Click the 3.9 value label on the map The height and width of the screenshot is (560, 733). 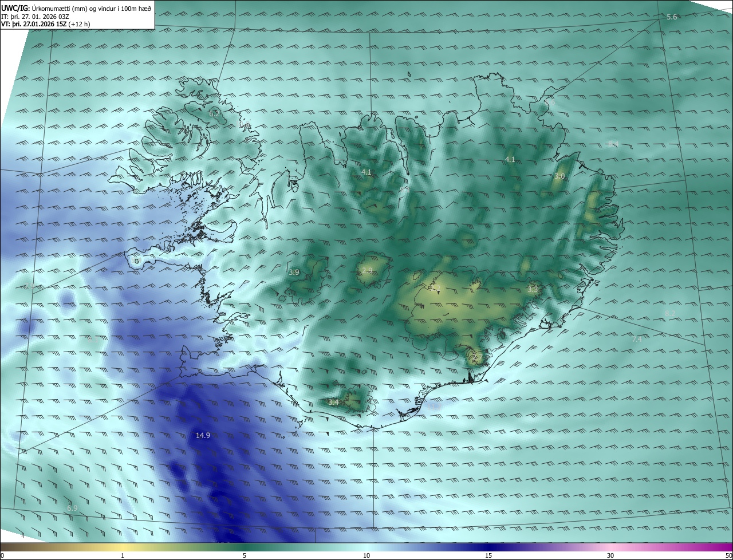(294, 272)
